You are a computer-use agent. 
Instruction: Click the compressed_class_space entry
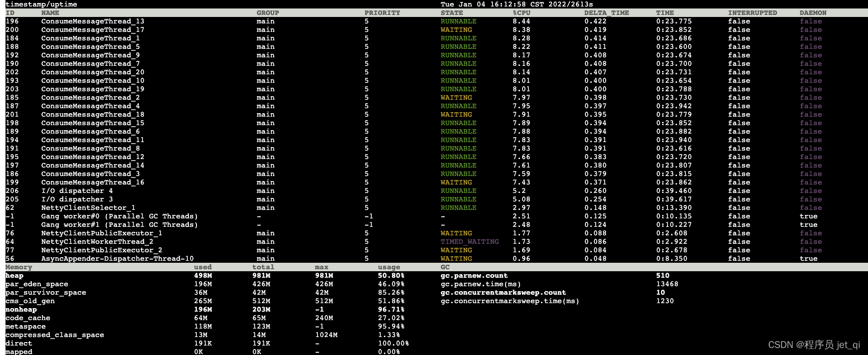pos(55,335)
